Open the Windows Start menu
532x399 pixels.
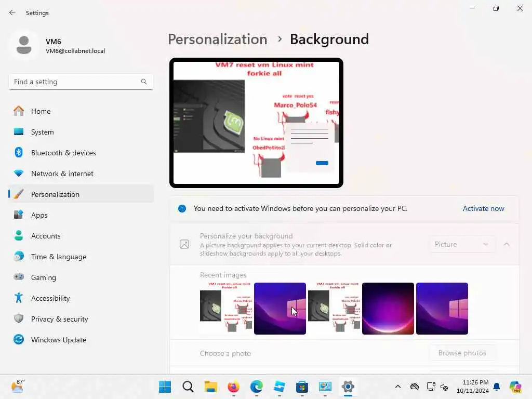coord(165,387)
